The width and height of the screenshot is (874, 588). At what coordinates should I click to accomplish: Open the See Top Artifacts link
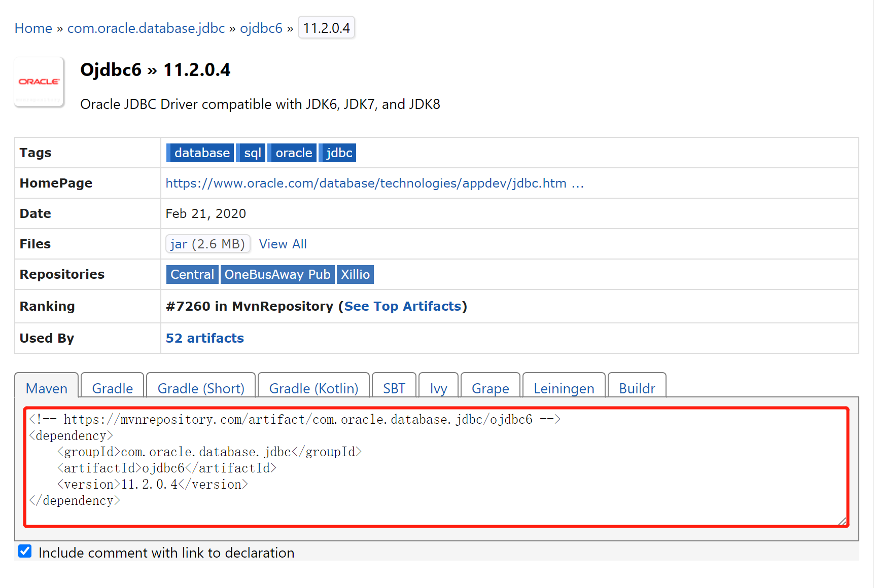(403, 306)
